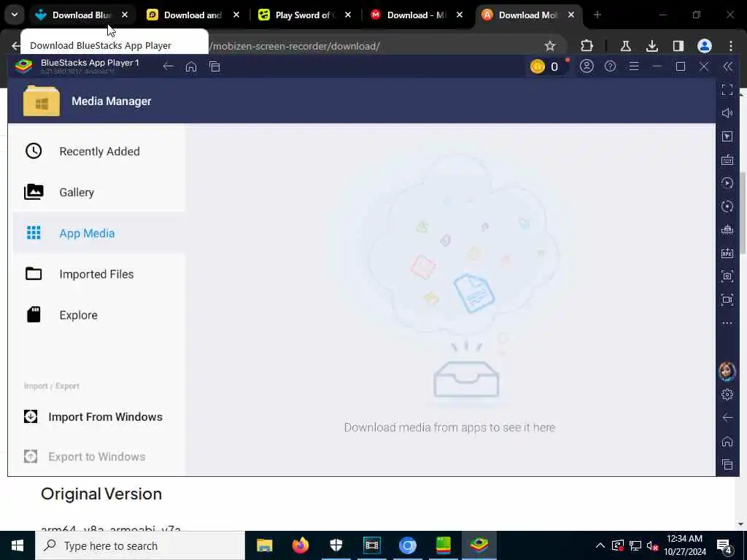Open Chrome downloads icon
The height and width of the screenshot is (560, 747).
651,46
